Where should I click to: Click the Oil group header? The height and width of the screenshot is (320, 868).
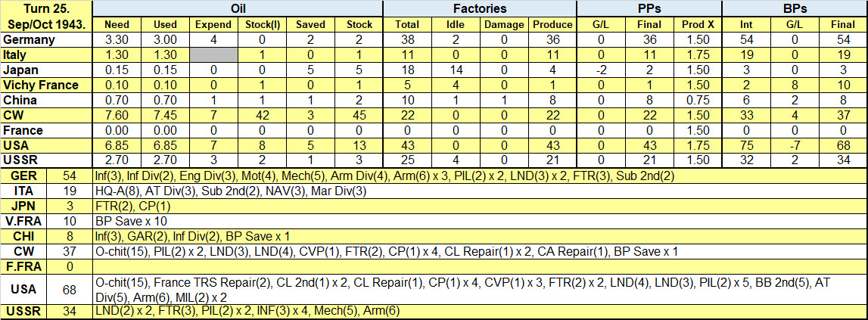coord(238,8)
